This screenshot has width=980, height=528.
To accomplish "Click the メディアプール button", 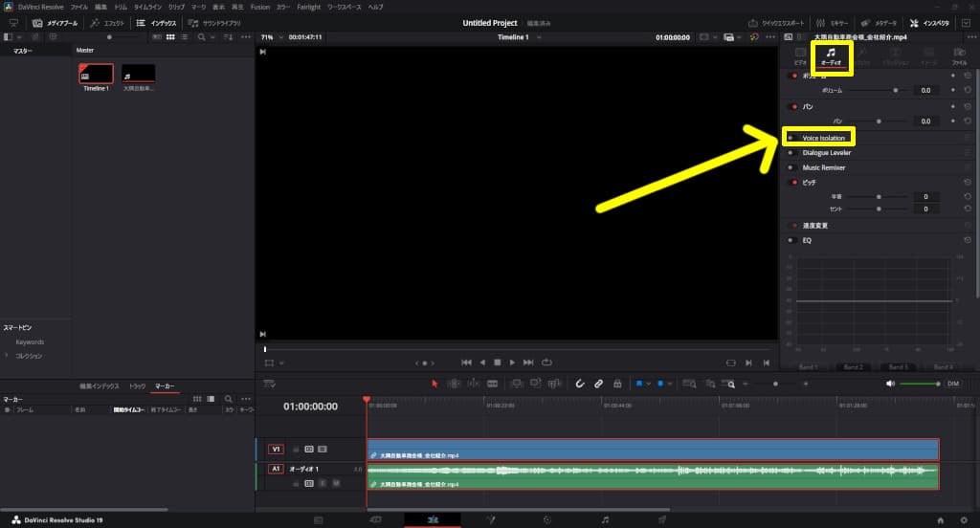I will [x=56, y=23].
